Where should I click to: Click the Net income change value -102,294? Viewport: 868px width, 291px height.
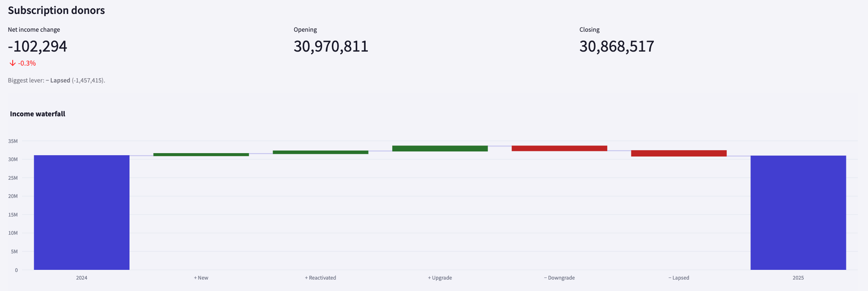[38, 46]
